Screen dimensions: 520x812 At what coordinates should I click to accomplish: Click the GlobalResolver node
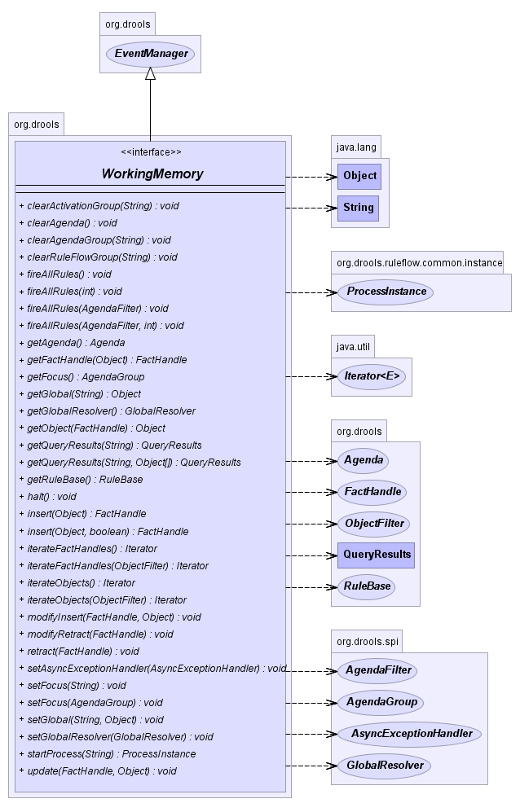(384, 766)
